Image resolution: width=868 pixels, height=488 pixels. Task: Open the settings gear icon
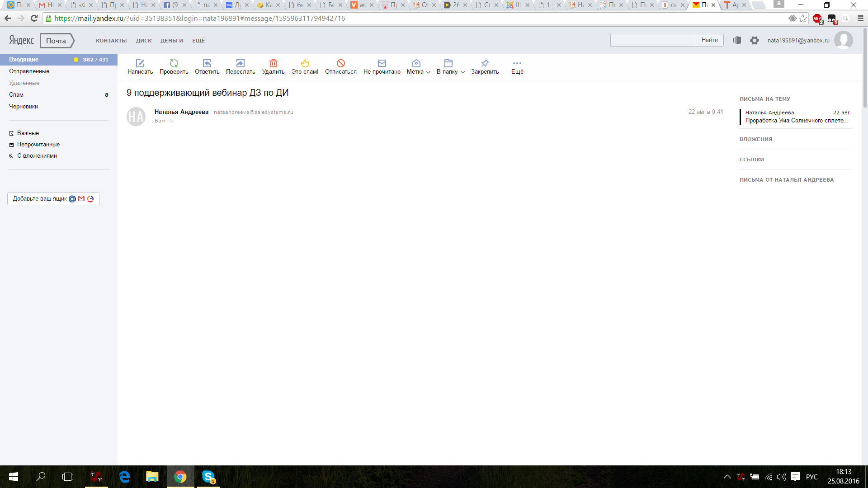(x=754, y=41)
